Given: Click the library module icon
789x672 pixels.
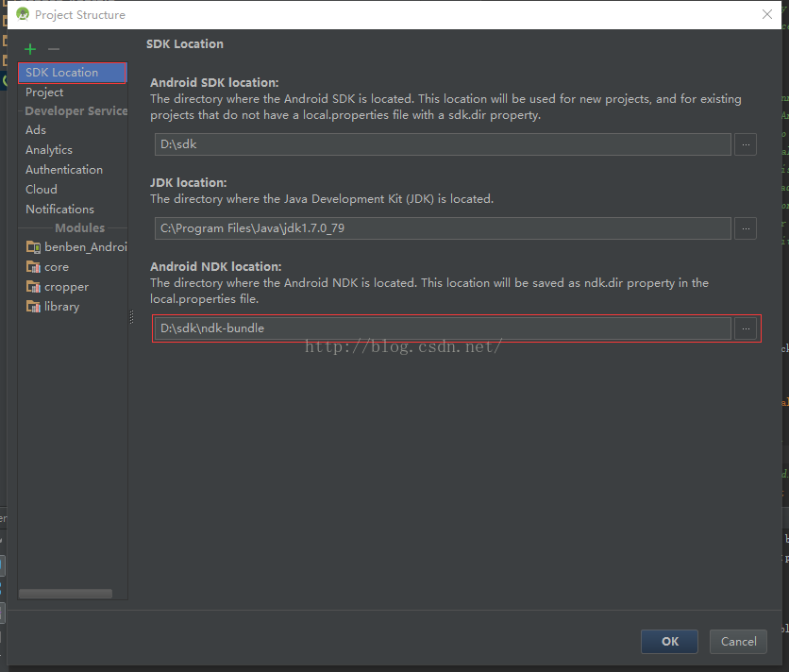Looking at the screenshot, I should click(x=33, y=306).
